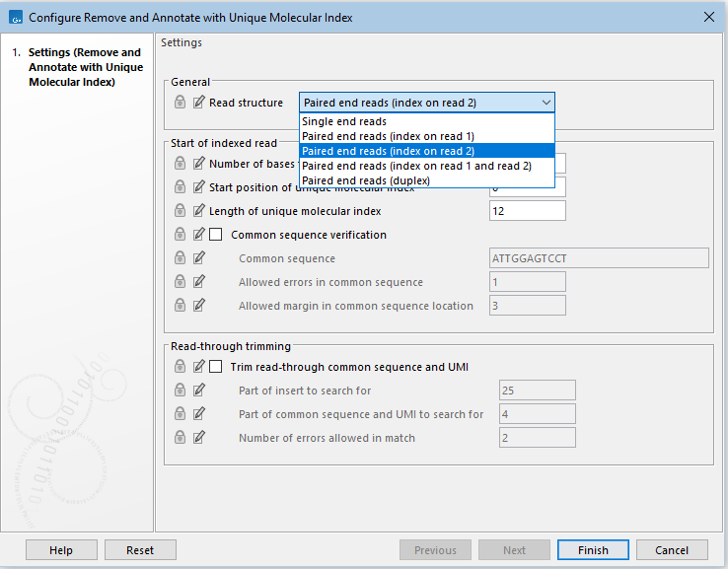Click the pencil icon for Part of insert to search for
This screenshot has width=728, height=569.
(198, 391)
